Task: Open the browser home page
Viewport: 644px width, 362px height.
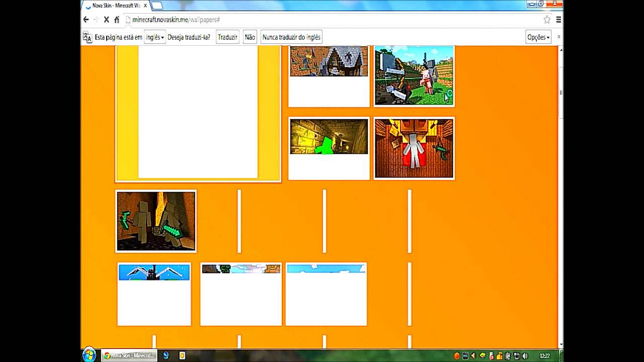Action: [x=117, y=20]
